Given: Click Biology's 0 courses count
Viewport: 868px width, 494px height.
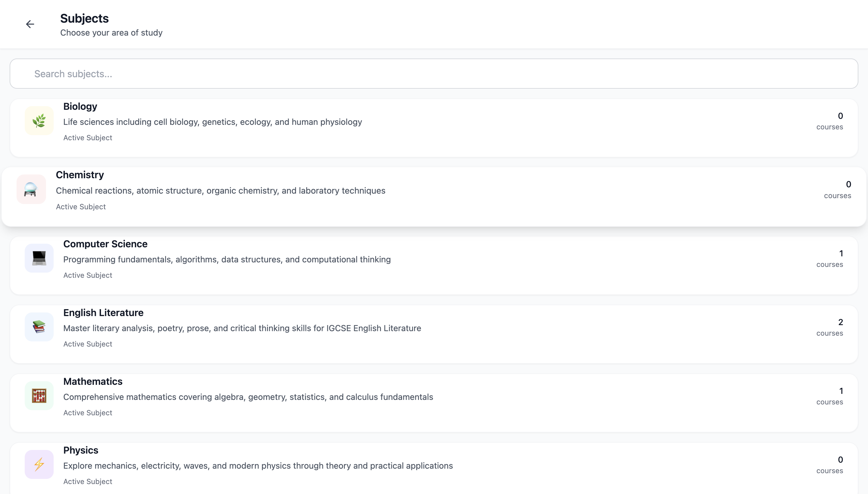Looking at the screenshot, I should pyautogui.click(x=829, y=121).
